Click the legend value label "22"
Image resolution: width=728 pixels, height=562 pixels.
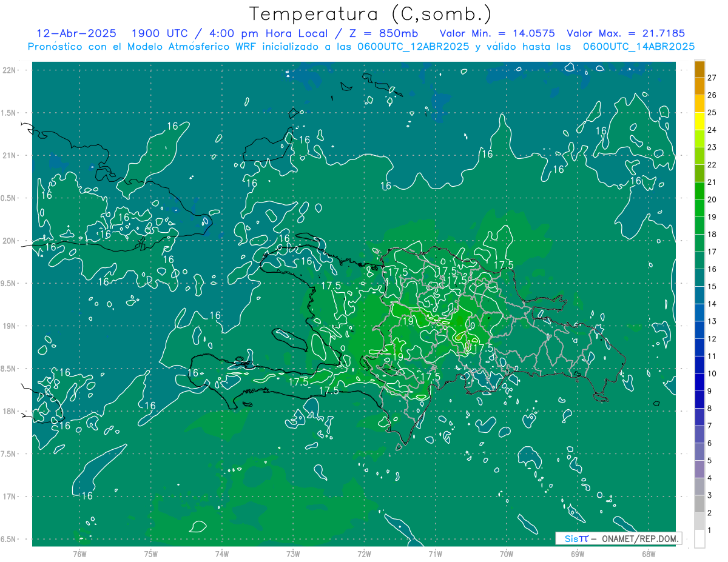coord(712,164)
